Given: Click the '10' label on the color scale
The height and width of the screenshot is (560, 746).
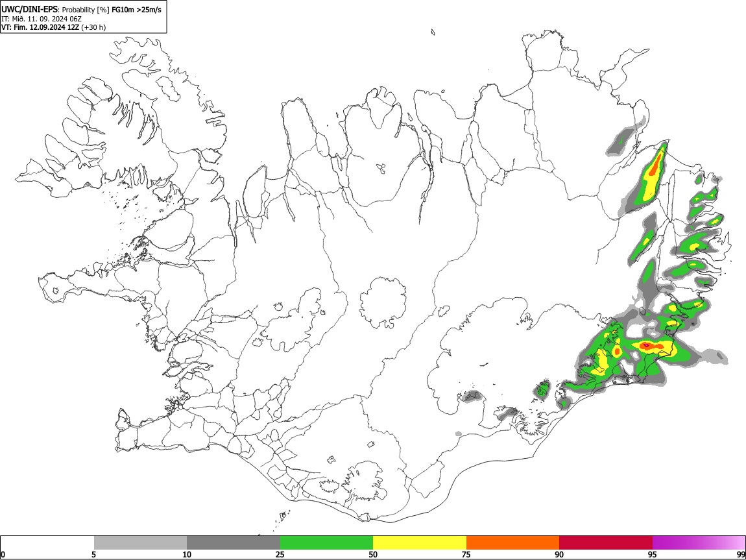Looking at the screenshot, I should pos(187,554).
